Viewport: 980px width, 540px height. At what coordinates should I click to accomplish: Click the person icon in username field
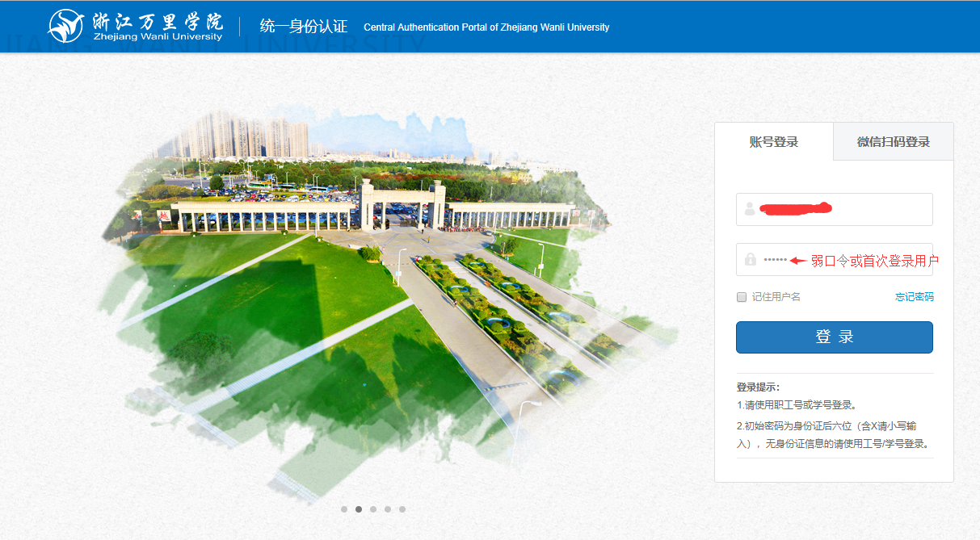(750, 209)
